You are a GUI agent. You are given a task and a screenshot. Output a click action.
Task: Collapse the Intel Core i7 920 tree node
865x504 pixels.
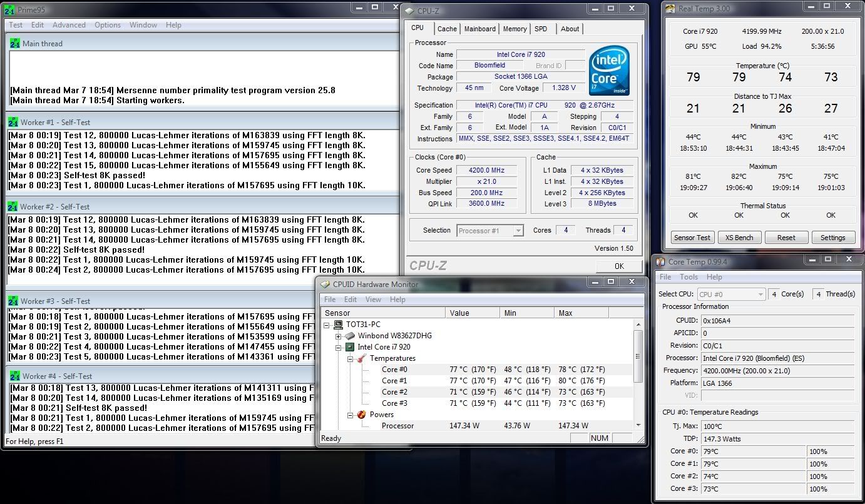pyautogui.click(x=339, y=347)
